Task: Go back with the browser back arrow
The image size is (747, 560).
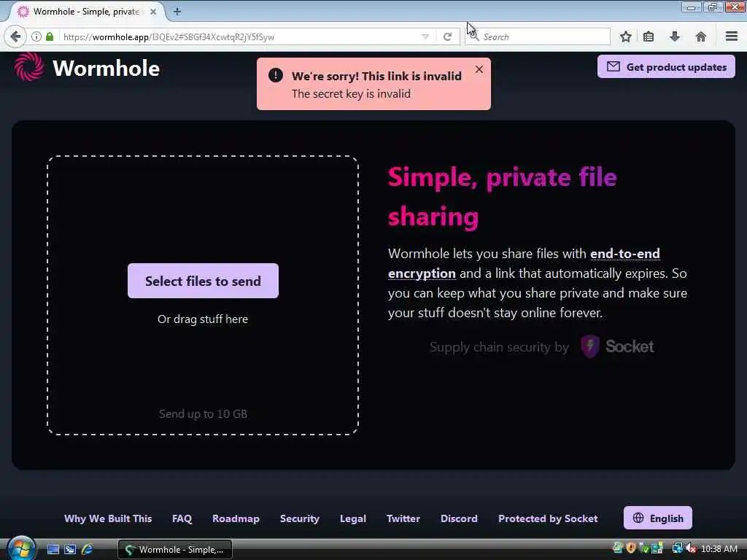Action: [x=15, y=36]
